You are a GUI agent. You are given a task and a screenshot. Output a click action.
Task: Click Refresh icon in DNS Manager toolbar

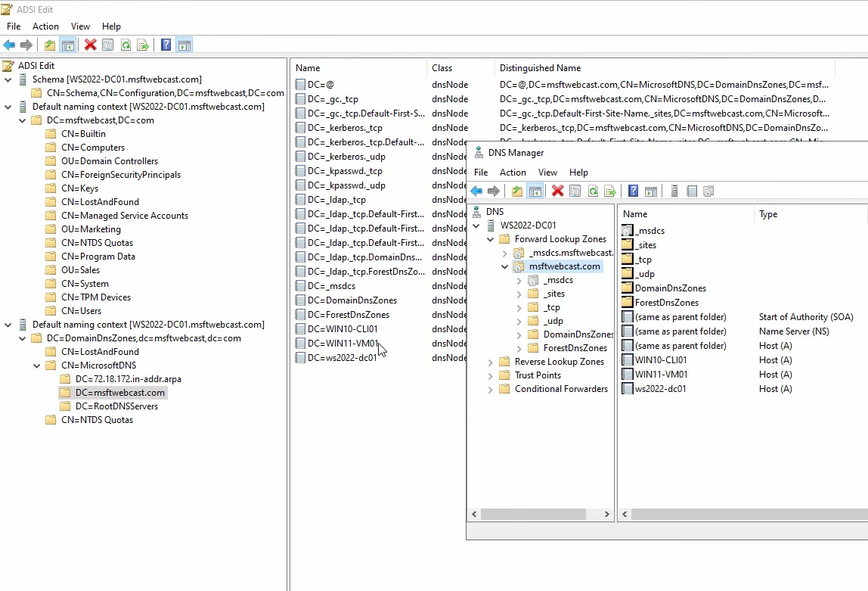[593, 191]
